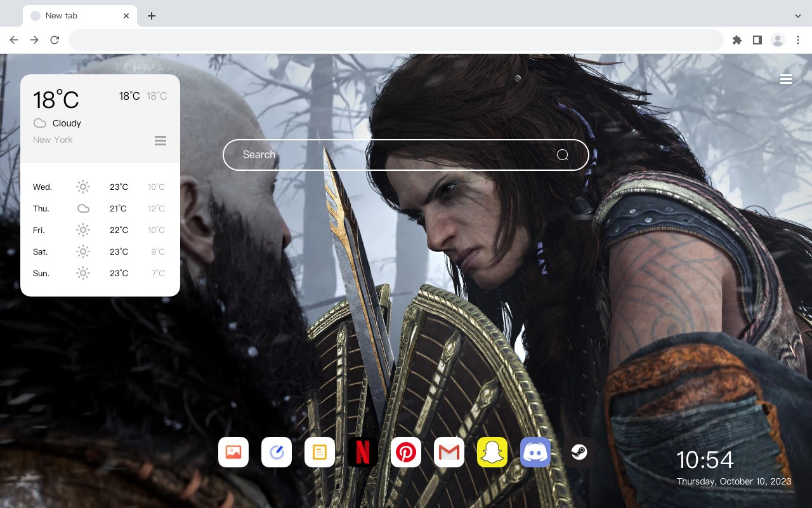
Task: Click the large 18°C current temperature
Action: click(x=56, y=100)
